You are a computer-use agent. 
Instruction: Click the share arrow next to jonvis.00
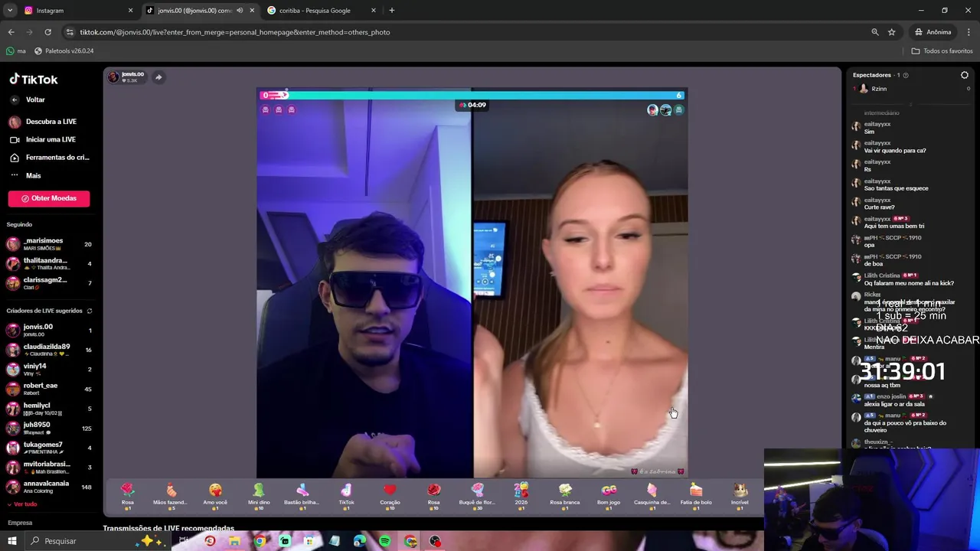pyautogui.click(x=158, y=77)
